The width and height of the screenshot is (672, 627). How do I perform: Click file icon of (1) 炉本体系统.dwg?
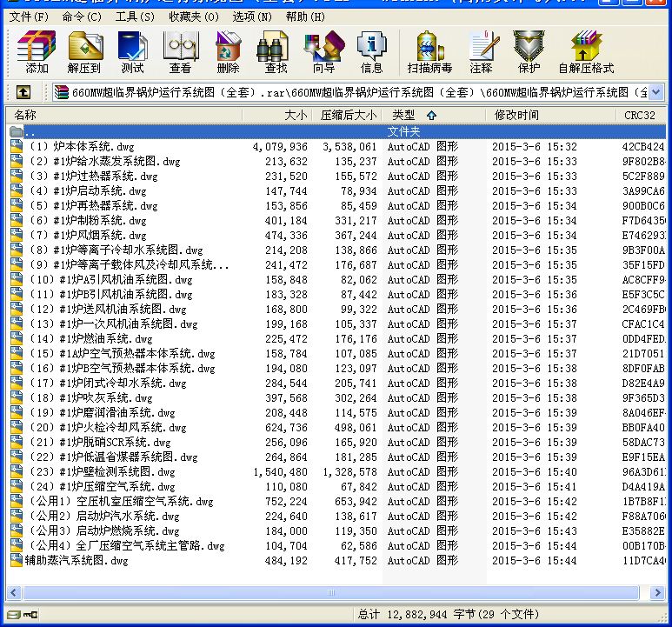[x=17, y=147]
